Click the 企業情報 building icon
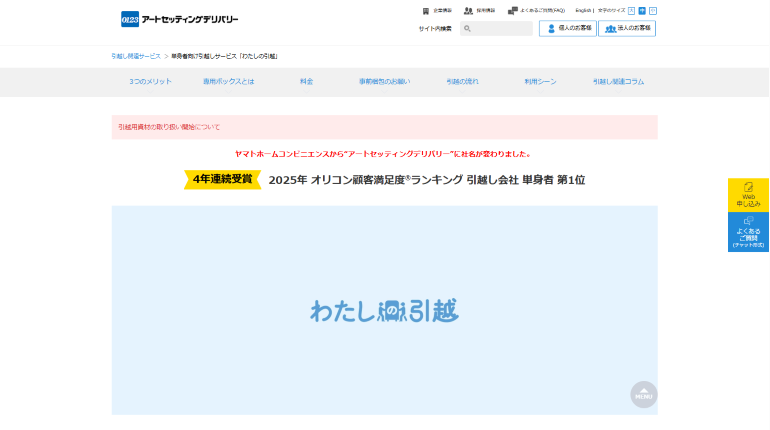The image size is (770, 430). [426, 11]
